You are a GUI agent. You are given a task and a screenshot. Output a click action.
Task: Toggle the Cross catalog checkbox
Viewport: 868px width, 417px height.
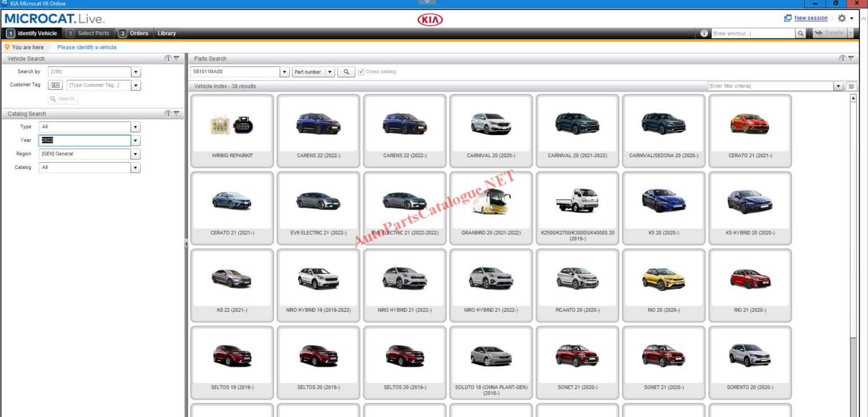[362, 72]
